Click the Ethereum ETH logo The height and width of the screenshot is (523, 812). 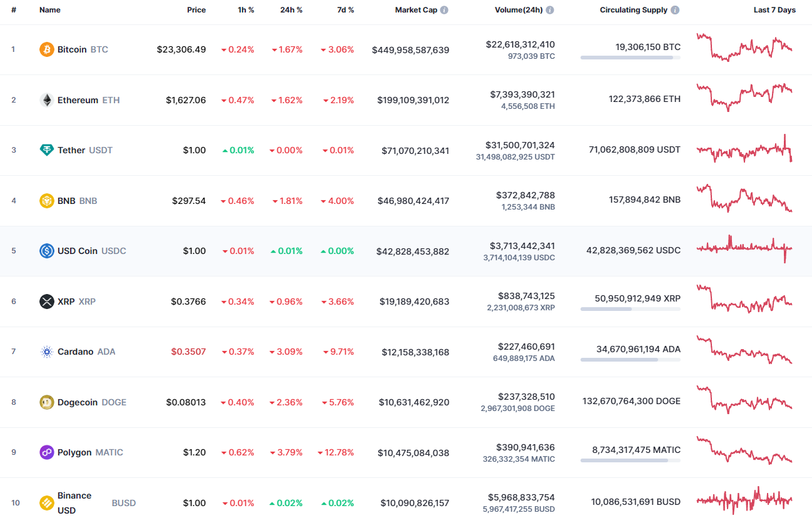tap(47, 99)
